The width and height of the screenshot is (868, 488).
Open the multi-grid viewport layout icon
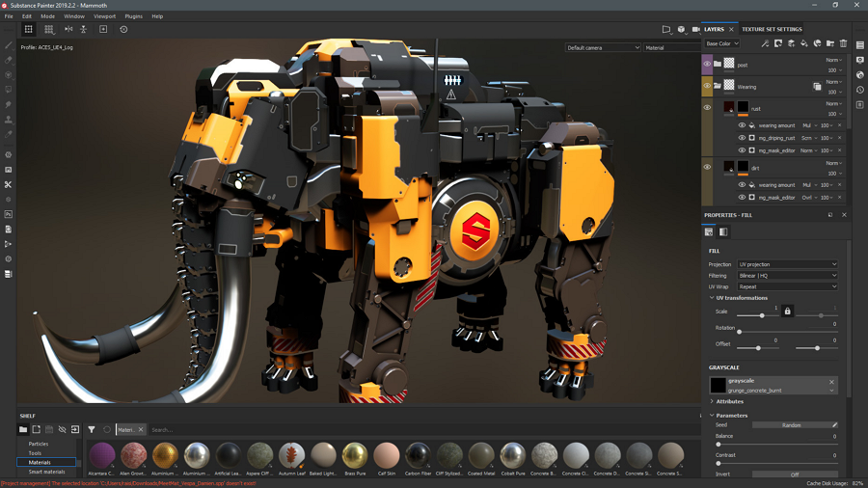point(49,29)
